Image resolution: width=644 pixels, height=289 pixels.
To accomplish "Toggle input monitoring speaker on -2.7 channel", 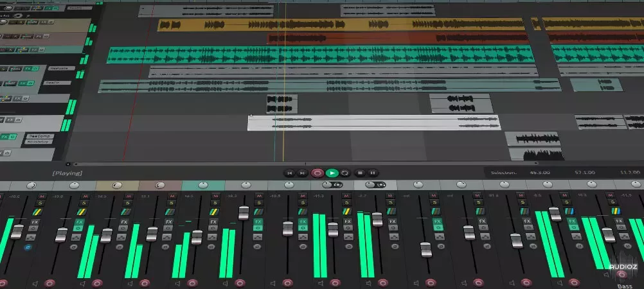I will click(x=368, y=283).
